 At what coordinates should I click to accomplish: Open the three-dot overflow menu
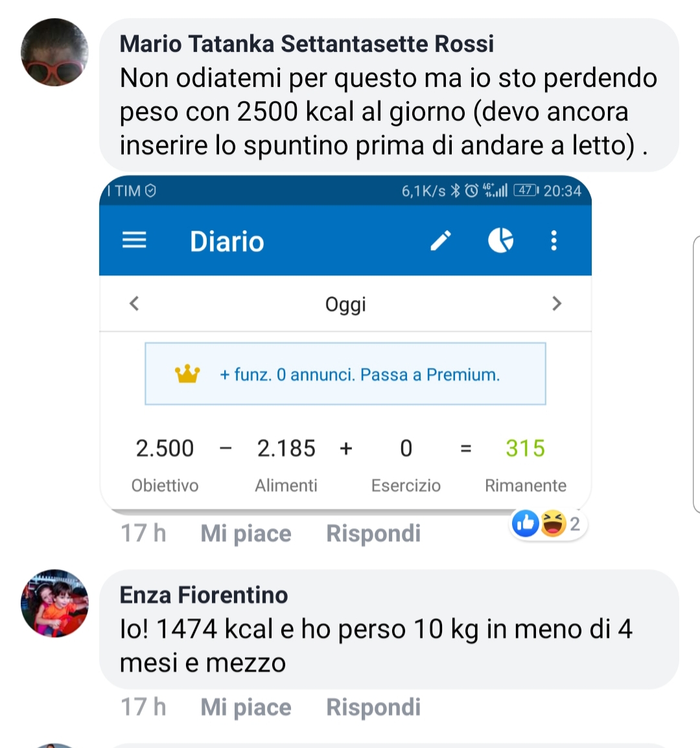(x=554, y=240)
